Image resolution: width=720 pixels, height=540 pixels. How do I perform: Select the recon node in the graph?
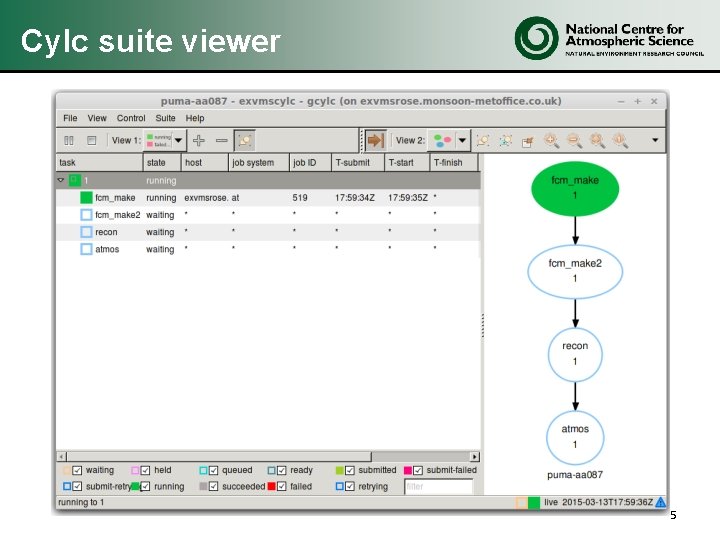click(575, 354)
